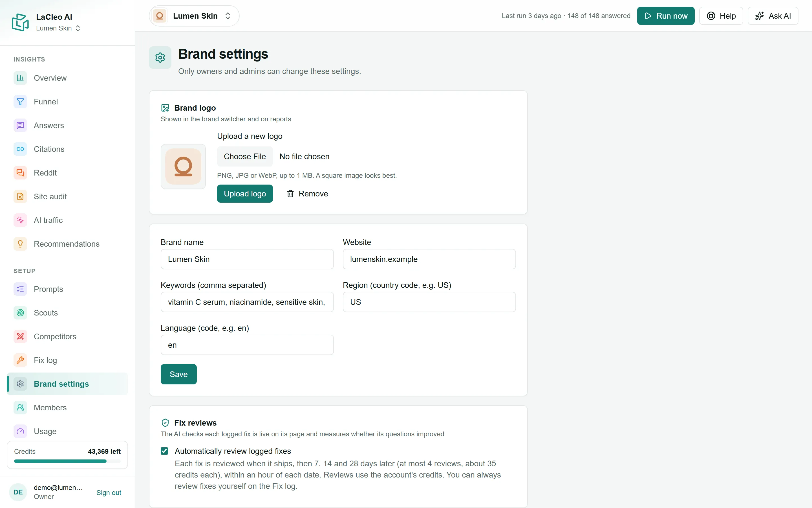Image resolution: width=812 pixels, height=508 pixels.
Task: Save the brand details
Action: pos(178,374)
